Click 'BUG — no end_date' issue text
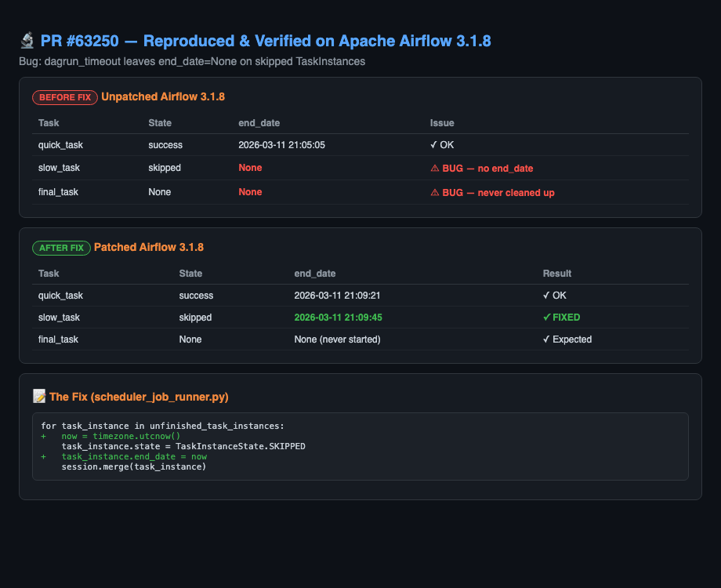The image size is (721, 588). click(x=481, y=169)
